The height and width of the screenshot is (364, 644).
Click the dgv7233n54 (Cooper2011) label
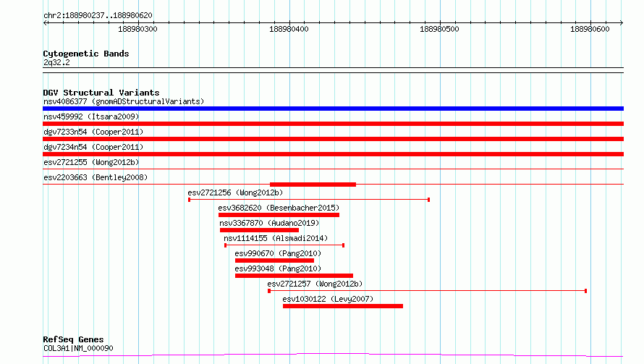click(93, 132)
